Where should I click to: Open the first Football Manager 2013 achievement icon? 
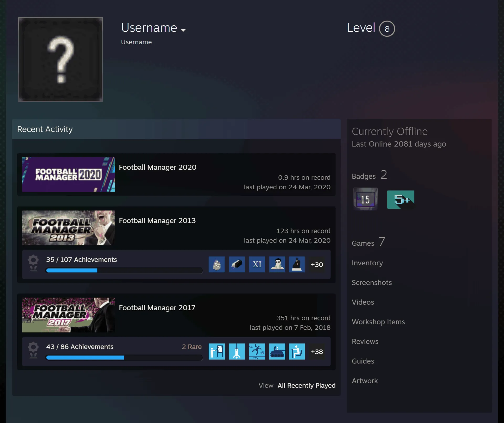(x=217, y=264)
